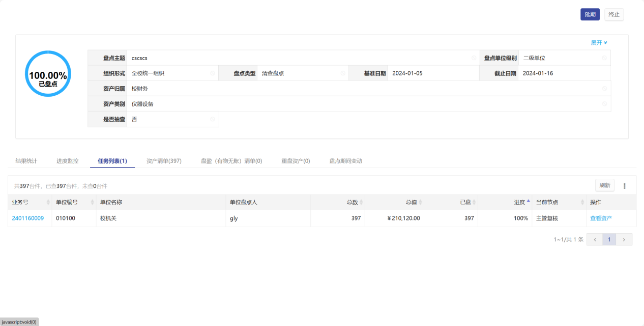
Task: Sort by 当前节点 column sort icon
Action: pyautogui.click(x=582, y=202)
